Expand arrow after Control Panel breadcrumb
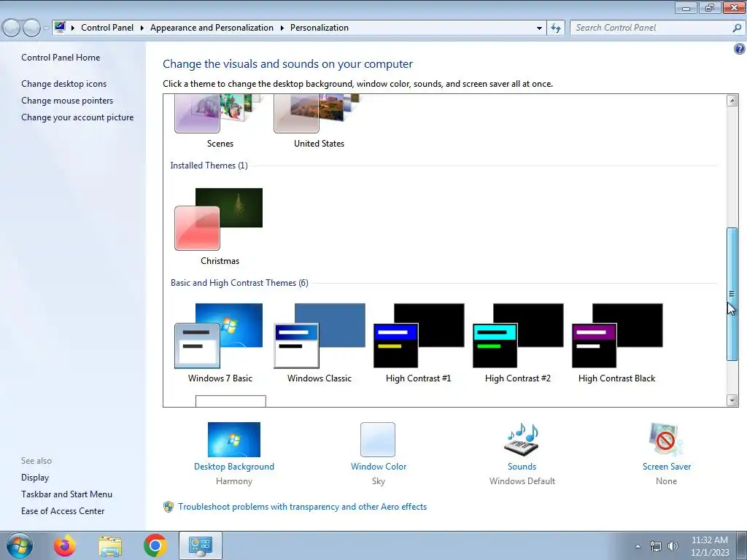Image resolution: width=747 pixels, height=560 pixels. (142, 28)
